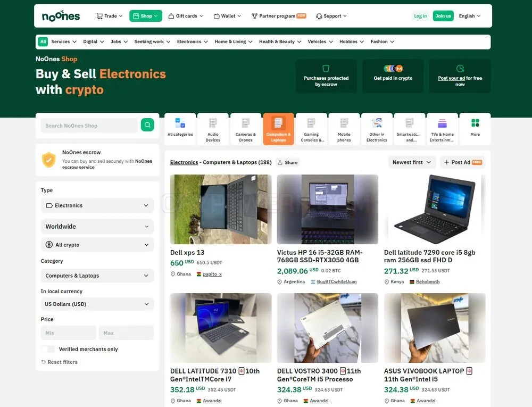This screenshot has width=532, height=407.
Task: Select the Mobile phones category tile
Action: [344, 129]
